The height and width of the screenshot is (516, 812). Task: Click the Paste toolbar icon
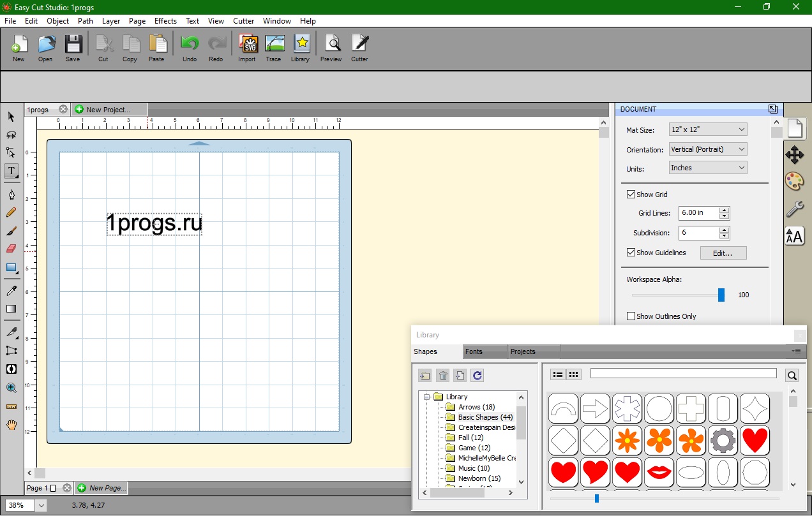coord(156,48)
